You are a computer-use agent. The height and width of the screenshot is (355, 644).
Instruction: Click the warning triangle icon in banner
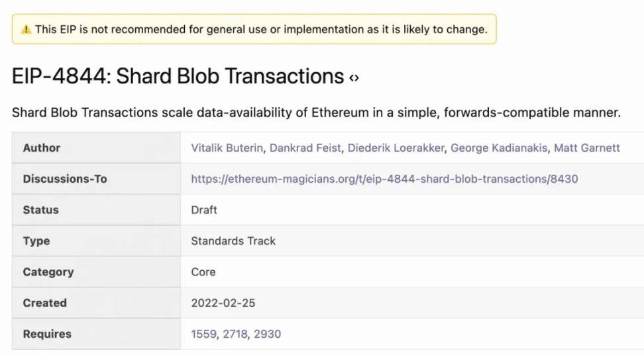[x=26, y=30]
